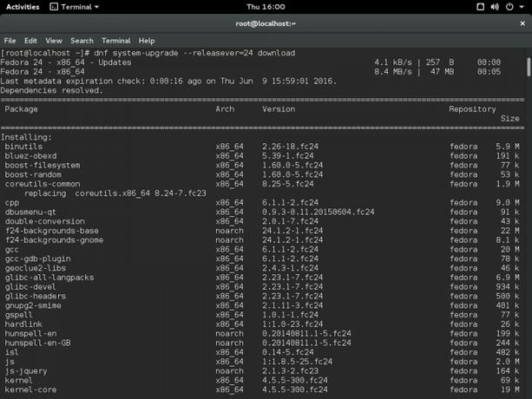
Task: Open the Edit menu
Action: coord(30,41)
